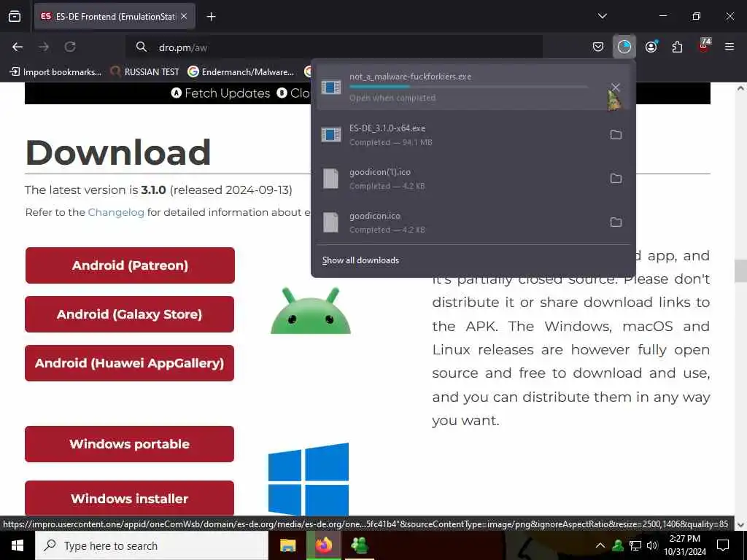This screenshot has width=747, height=560.
Task: Close the ES-DE Frontend tab
Action: point(184,16)
